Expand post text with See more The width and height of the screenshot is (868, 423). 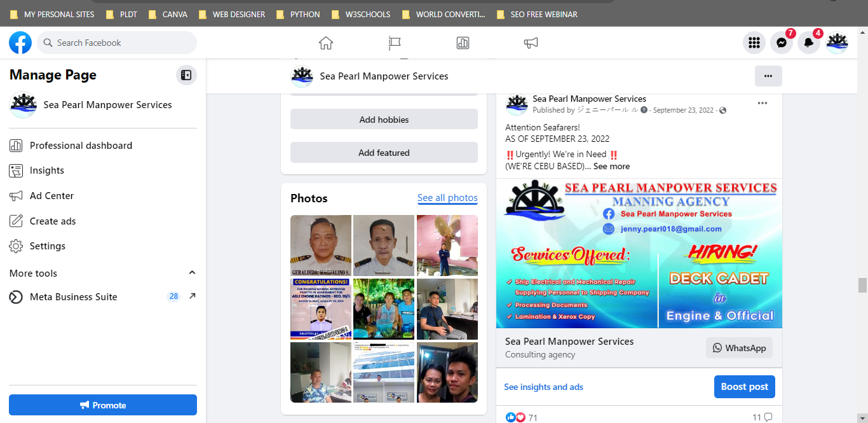(611, 166)
